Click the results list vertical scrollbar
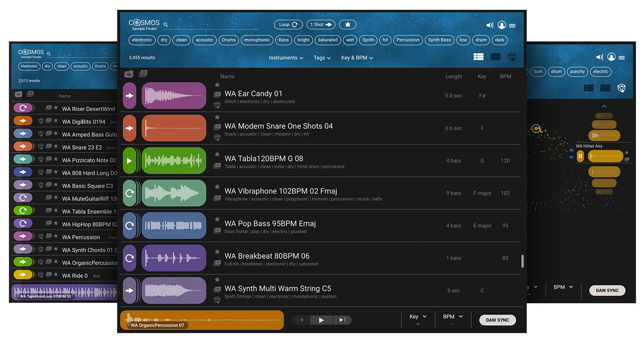 pyautogui.click(x=522, y=261)
